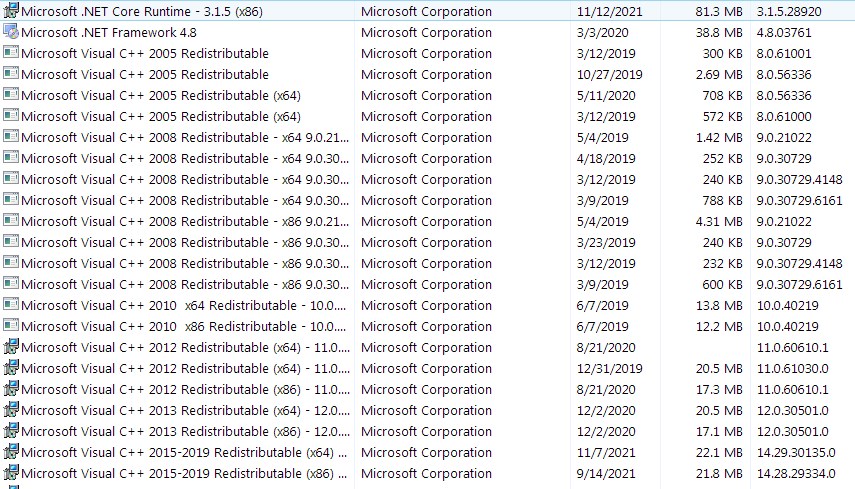Screen dimensions: 855x489
Task: Click icon of 2012 (x64) row without size
Action: (11, 347)
